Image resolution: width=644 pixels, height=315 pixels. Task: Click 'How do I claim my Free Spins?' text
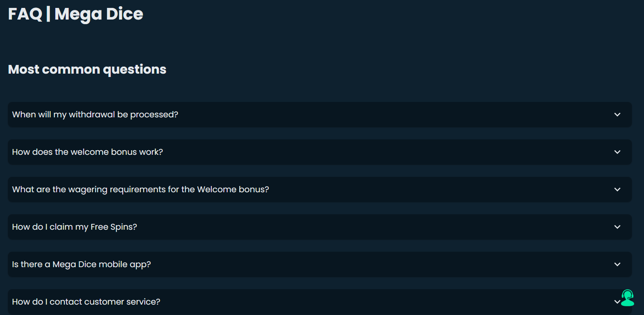[74, 227]
